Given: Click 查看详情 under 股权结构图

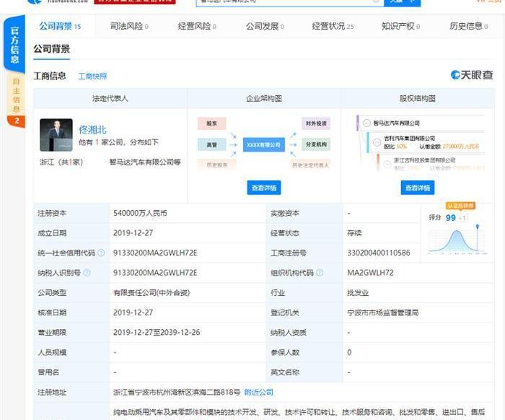Looking at the screenshot, I should pyautogui.click(x=417, y=188).
